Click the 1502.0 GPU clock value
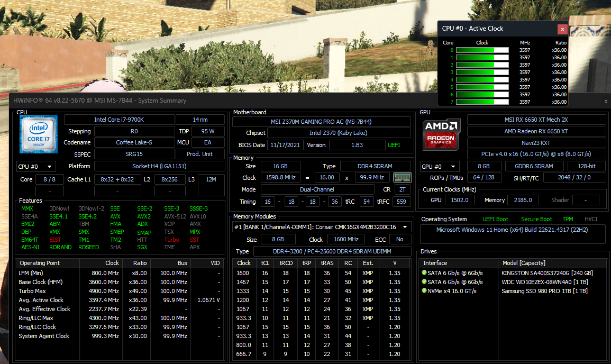611x364 pixels. 460,200
